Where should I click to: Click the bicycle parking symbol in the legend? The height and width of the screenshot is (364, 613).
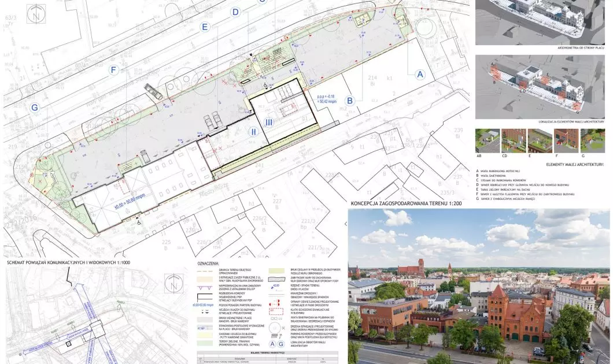point(276,336)
